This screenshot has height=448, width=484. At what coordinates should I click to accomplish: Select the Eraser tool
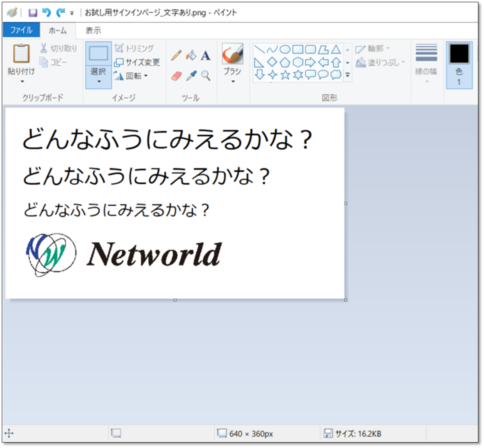click(x=176, y=76)
